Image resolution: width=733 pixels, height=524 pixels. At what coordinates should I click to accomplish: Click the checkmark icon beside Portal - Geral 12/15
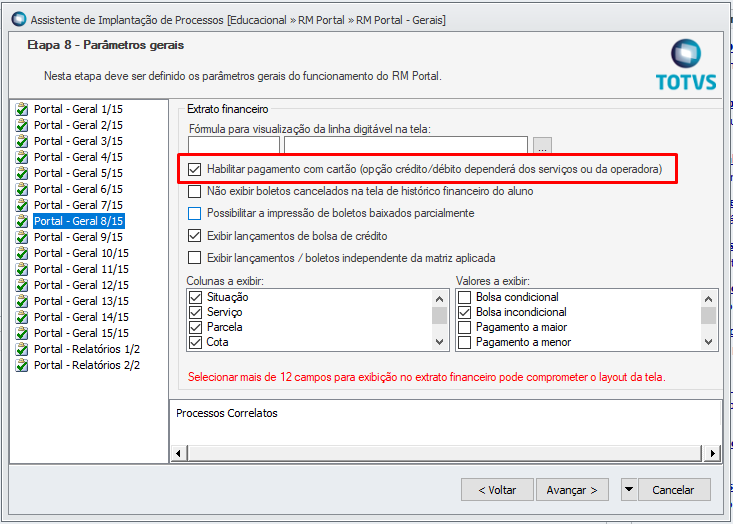[x=22, y=285]
